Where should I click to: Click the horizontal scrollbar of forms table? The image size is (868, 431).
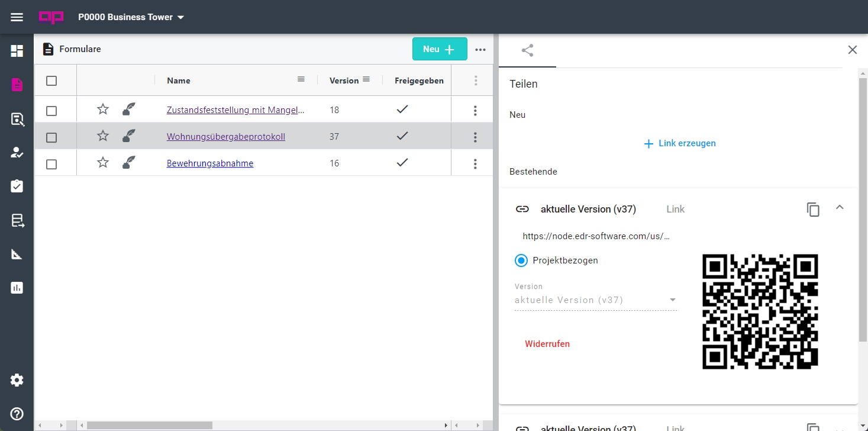[149, 425]
